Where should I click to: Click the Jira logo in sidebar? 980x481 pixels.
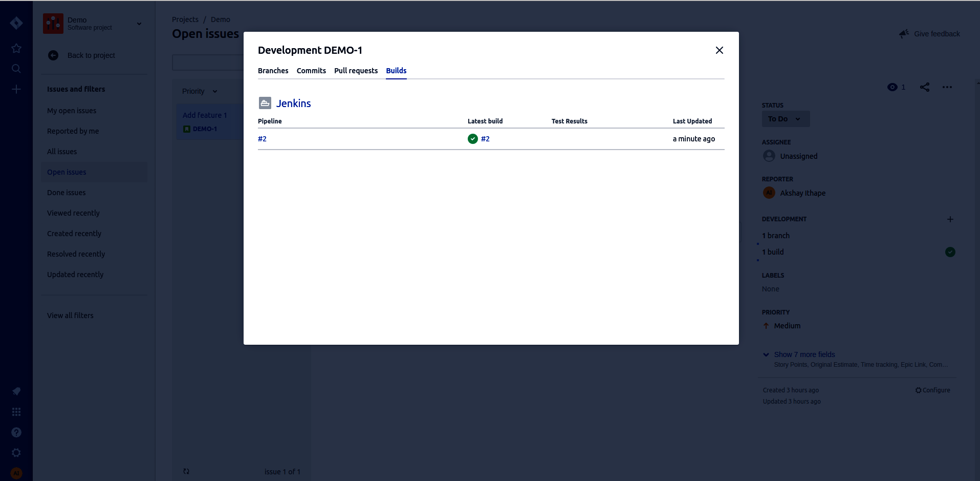pyautogui.click(x=16, y=23)
